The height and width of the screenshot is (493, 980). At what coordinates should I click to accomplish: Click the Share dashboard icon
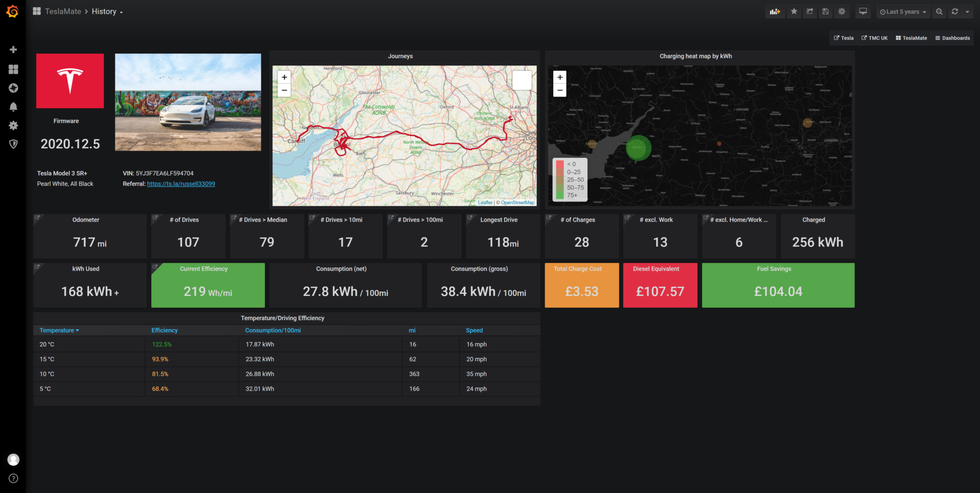(x=810, y=11)
